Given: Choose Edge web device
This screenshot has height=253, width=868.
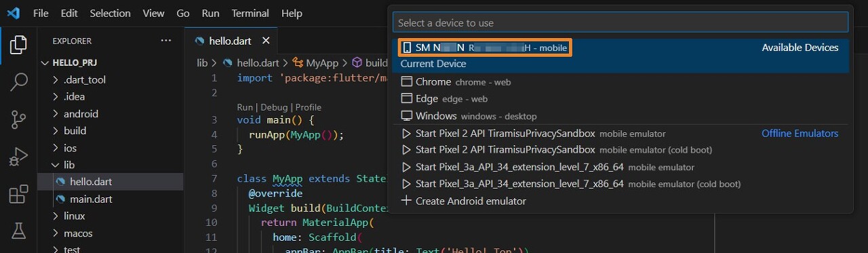Looking at the screenshot, I should (x=620, y=99).
